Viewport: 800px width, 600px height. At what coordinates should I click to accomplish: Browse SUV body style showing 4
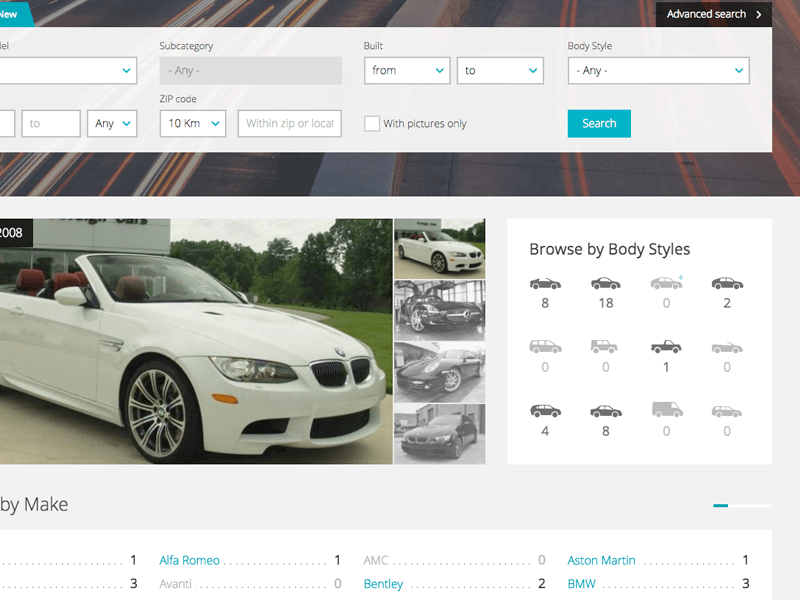click(545, 411)
